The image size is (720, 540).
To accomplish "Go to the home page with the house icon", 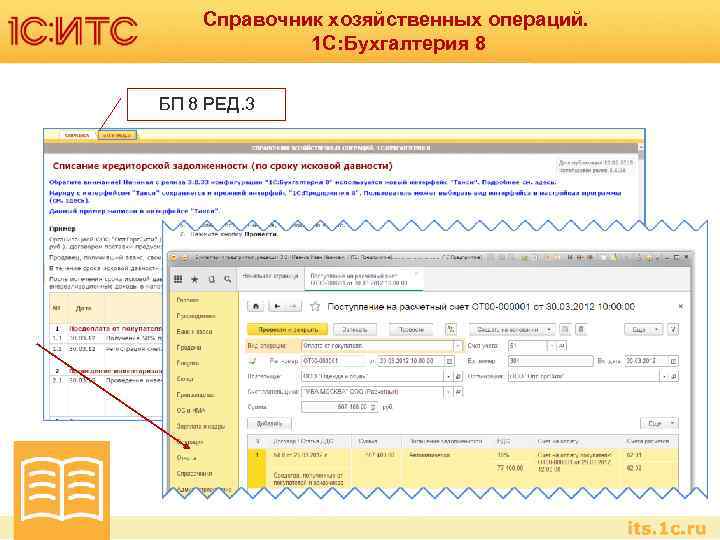I will 256,306.
